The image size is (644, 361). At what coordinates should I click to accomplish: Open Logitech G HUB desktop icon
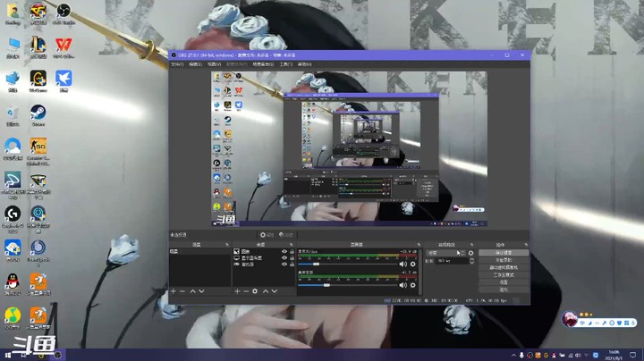click(x=13, y=219)
